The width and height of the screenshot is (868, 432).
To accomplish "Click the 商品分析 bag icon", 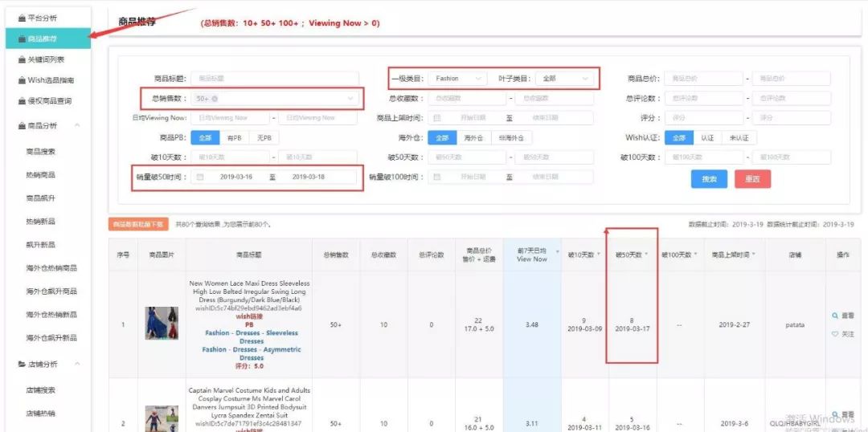I will point(22,125).
